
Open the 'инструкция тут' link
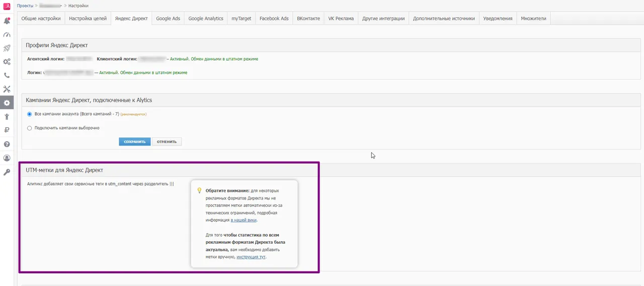point(251,257)
